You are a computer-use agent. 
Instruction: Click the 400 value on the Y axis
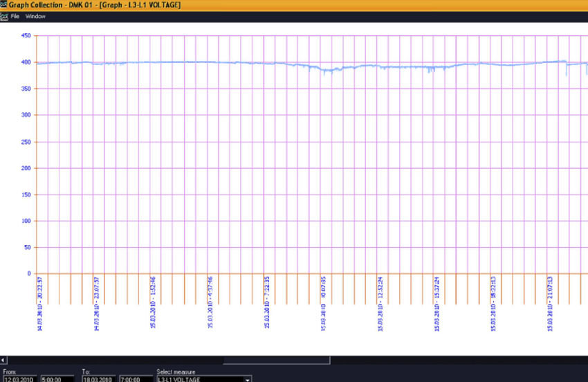[25, 62]
